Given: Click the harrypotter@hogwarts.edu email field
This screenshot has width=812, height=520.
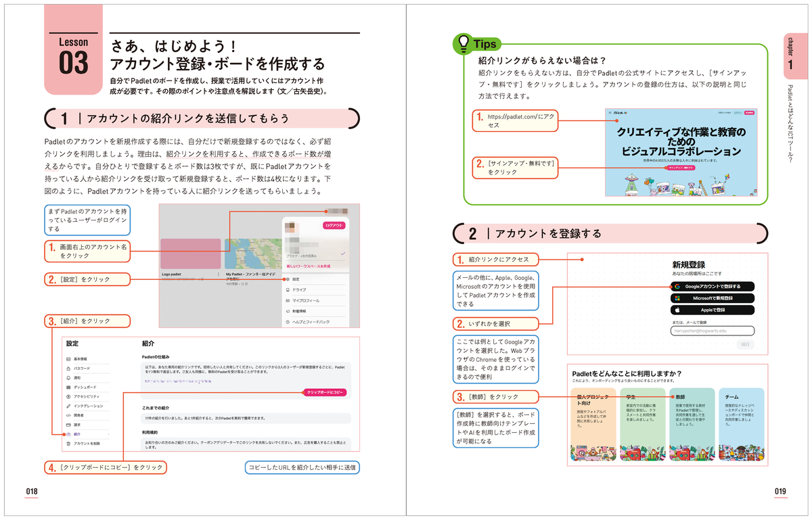Looking at the screenshot, I should pos(713,331).
